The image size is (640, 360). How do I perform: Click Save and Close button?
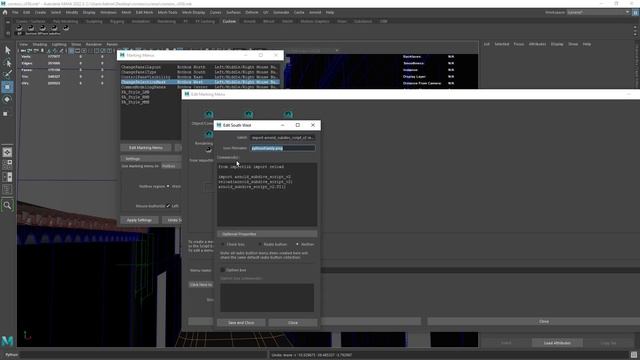click(241, 323)
